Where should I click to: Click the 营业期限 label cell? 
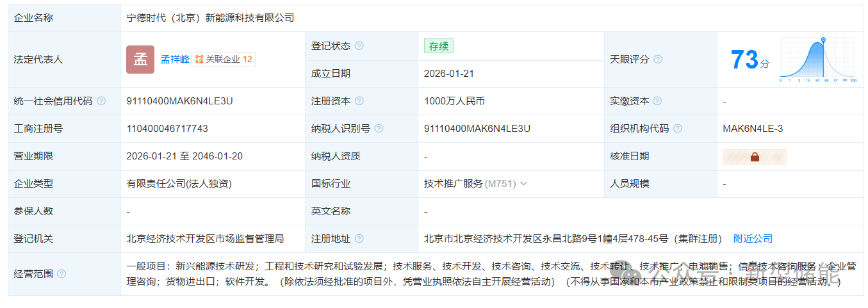pos(64,156)
